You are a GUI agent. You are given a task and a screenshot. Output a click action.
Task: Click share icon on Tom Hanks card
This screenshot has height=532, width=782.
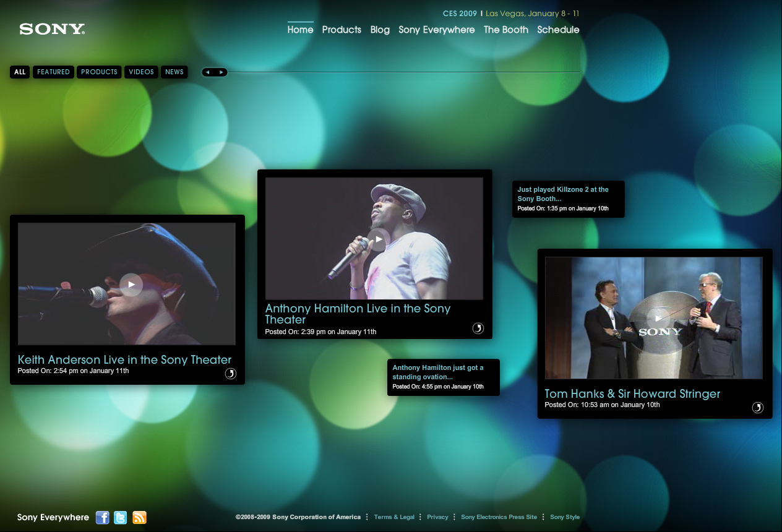(758, 408)
